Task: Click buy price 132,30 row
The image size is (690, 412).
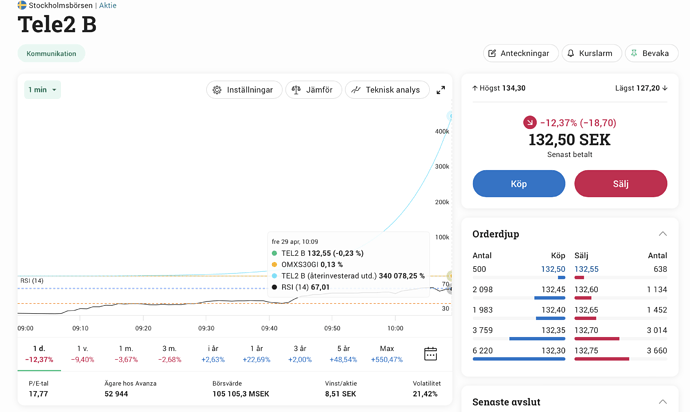Action: tap(553, 350)
